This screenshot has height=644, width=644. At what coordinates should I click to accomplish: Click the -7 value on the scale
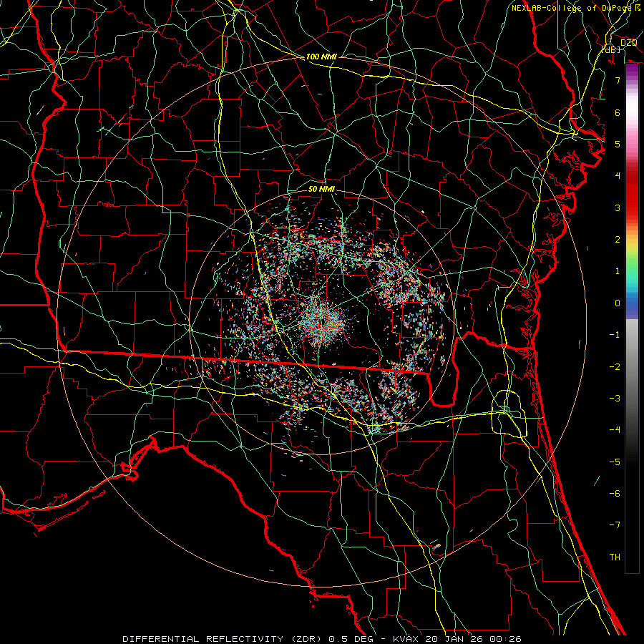click(615, 525)
